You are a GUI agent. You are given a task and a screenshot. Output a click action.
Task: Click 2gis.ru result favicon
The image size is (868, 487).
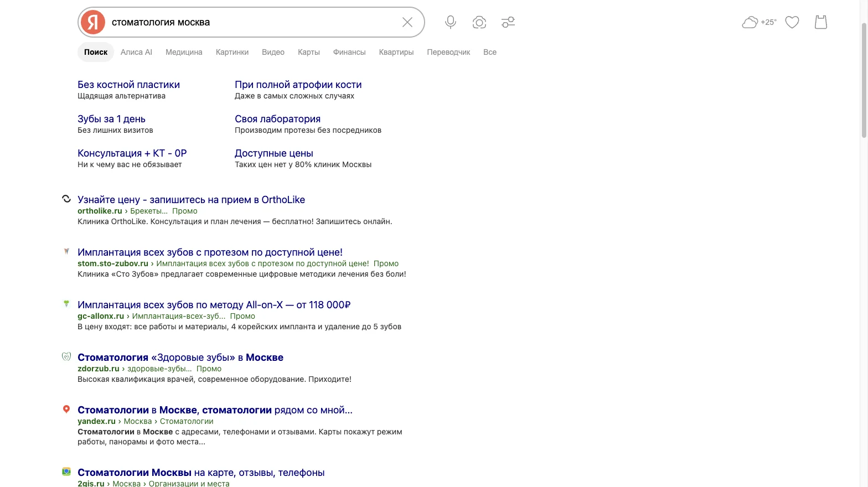66,472
